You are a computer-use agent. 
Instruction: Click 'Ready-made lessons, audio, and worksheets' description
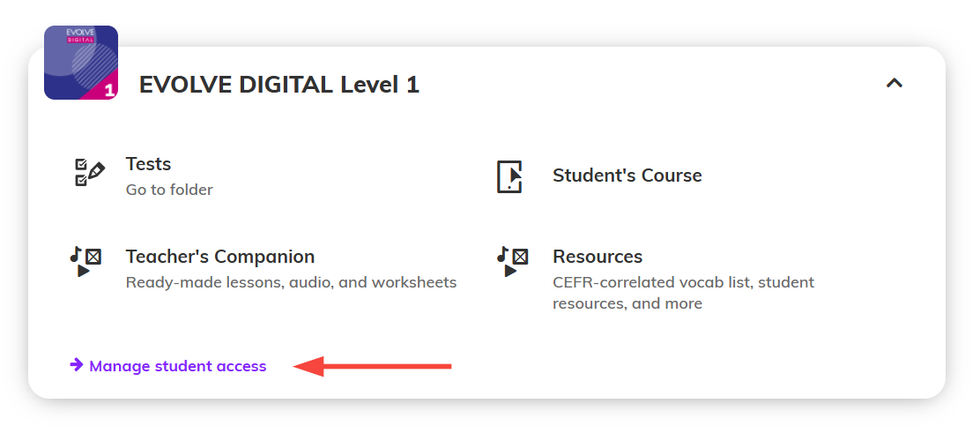[x=291, y=282]
